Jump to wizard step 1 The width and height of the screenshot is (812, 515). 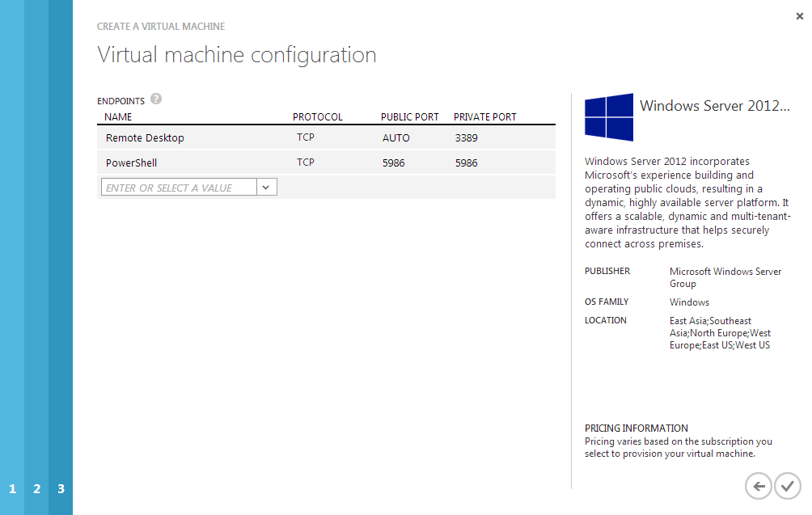click(12, 488)
